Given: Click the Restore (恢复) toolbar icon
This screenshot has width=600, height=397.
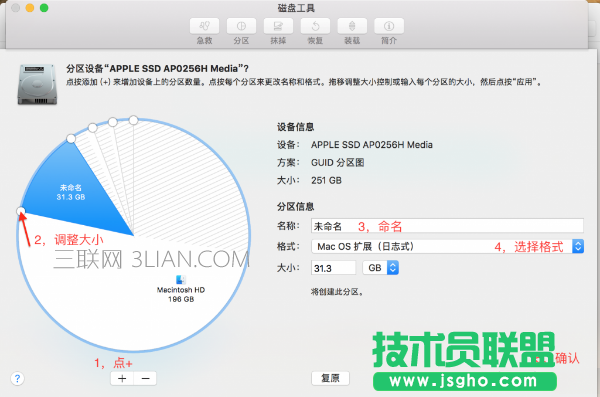Looking at the screenshot, I should coord(315,26).
